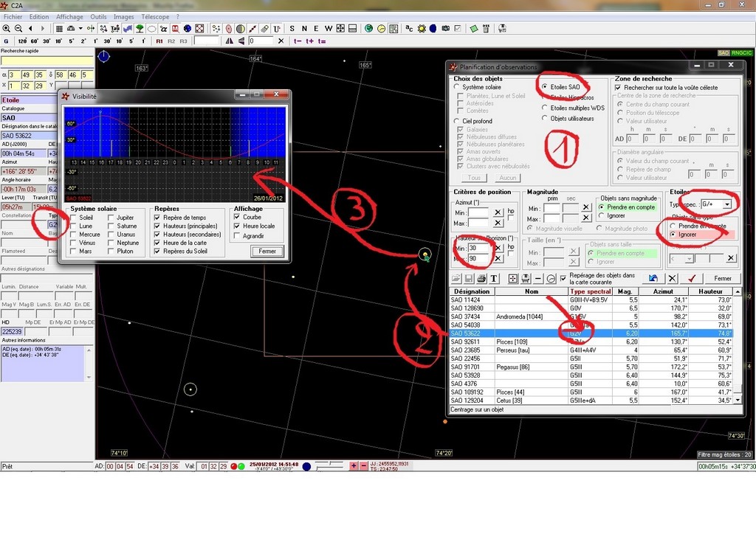
Task: Open the Images menu
Action: (x=124, y=16)
